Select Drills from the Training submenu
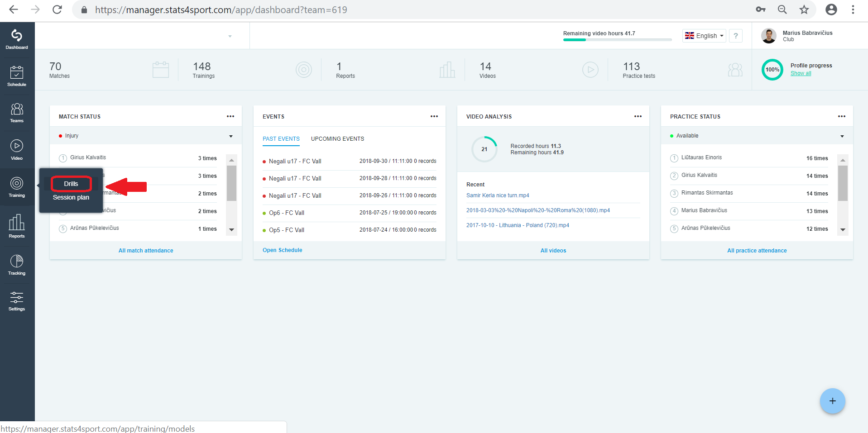Screen dimensions: 868x433 coord(71,184)
